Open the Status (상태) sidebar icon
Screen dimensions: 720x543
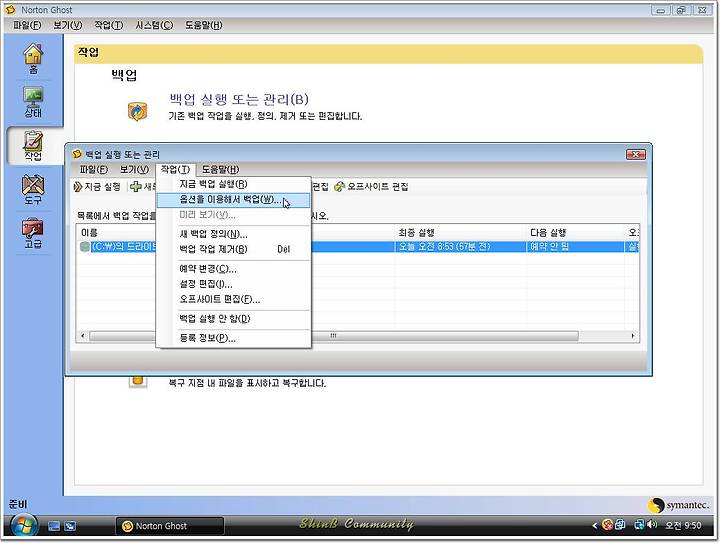(x=33, y=102)
